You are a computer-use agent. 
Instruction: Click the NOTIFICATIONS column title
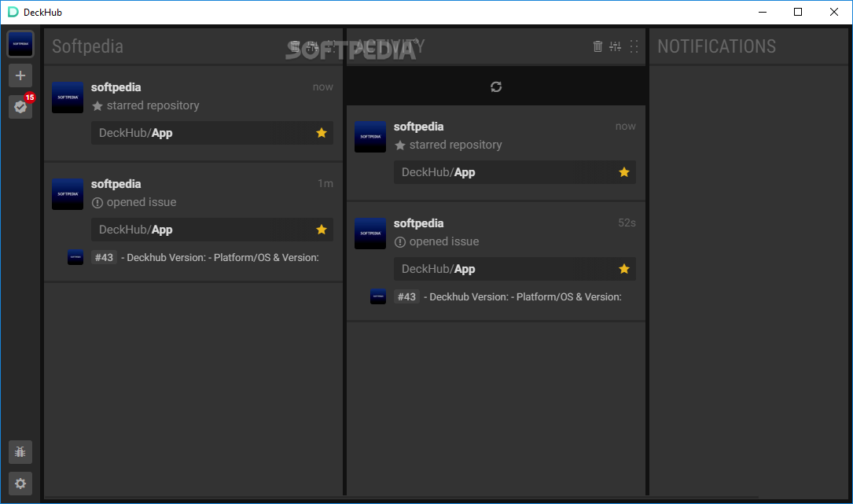[716, 46]
